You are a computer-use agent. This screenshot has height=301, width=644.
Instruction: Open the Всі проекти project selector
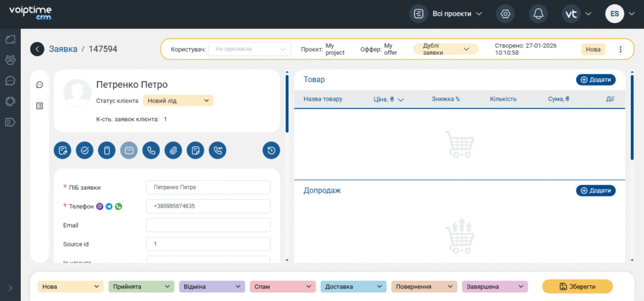pyautogui.click(x=446, y=14)
